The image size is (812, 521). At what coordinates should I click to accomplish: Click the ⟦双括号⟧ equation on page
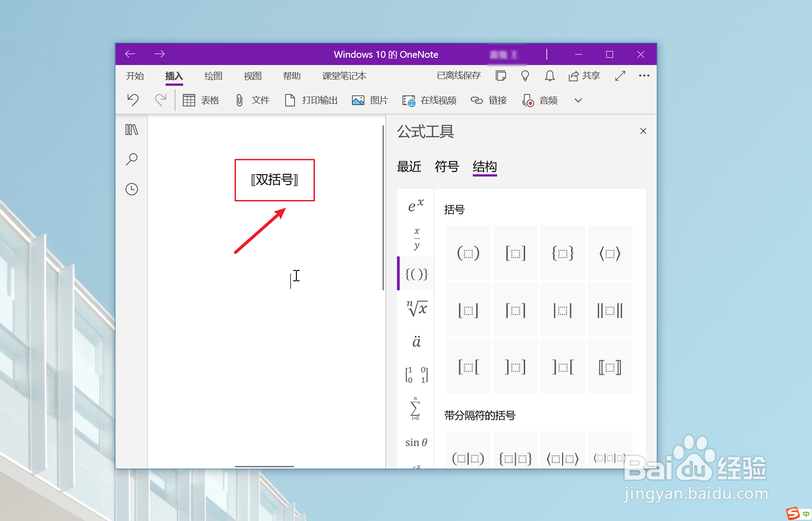[x=274, y=180]
